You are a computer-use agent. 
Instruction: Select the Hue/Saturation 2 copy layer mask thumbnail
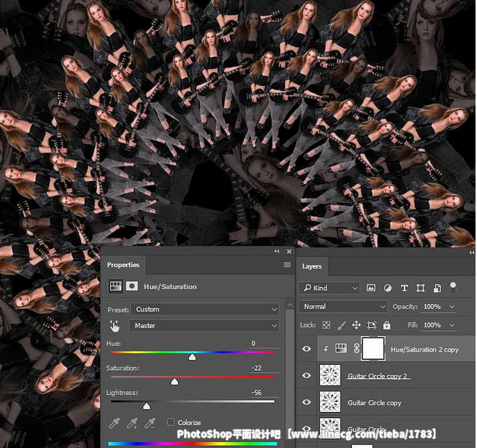point(373,349)
